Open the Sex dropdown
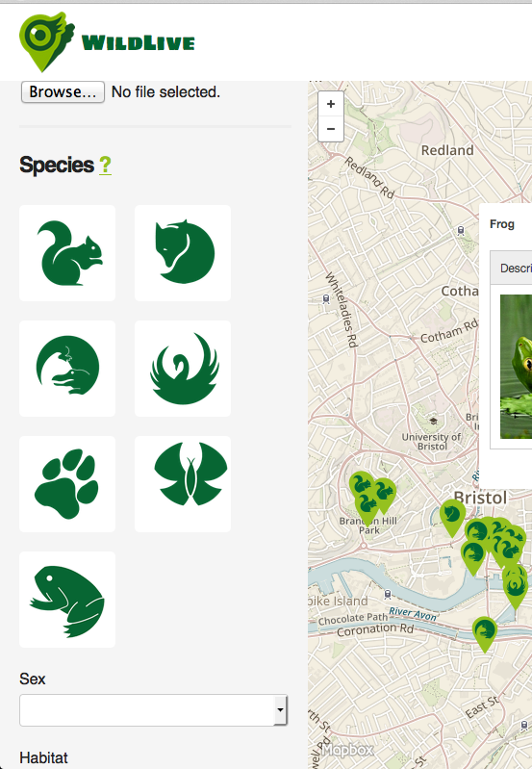This screenshot has height=769, width=532. pyautogui.click(x=153, y=709)
